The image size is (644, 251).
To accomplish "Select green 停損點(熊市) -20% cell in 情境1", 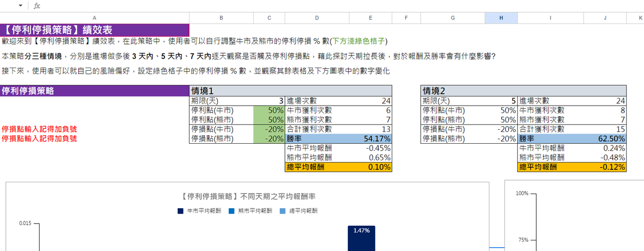I will click(x=269, y=138).
